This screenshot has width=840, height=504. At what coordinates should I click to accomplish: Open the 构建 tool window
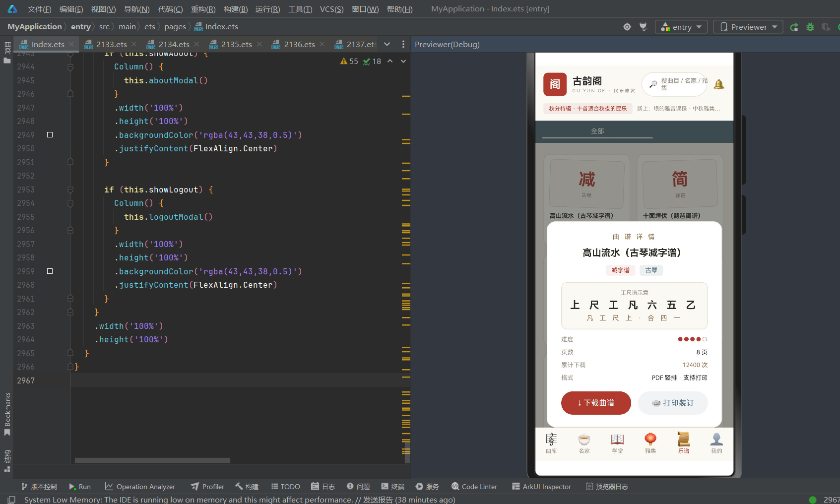pos(247,487)
